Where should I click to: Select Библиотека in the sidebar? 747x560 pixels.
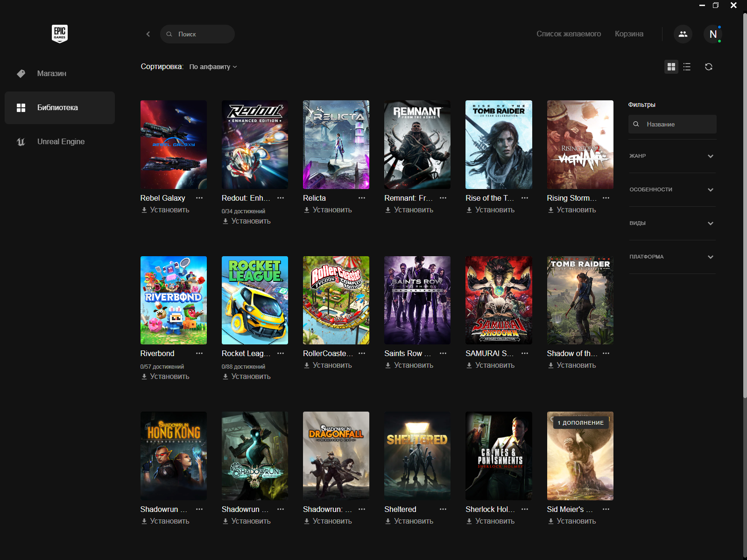[x=60, y=107]
